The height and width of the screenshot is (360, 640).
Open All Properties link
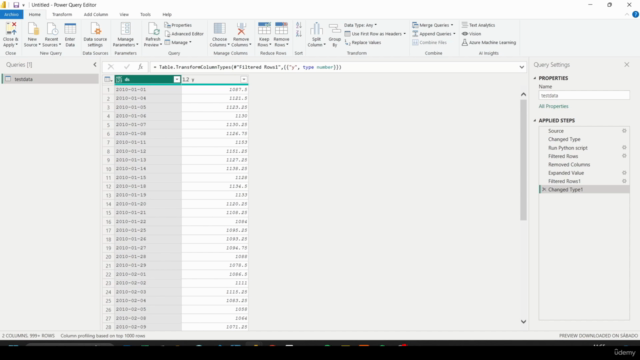coord(553,106)
